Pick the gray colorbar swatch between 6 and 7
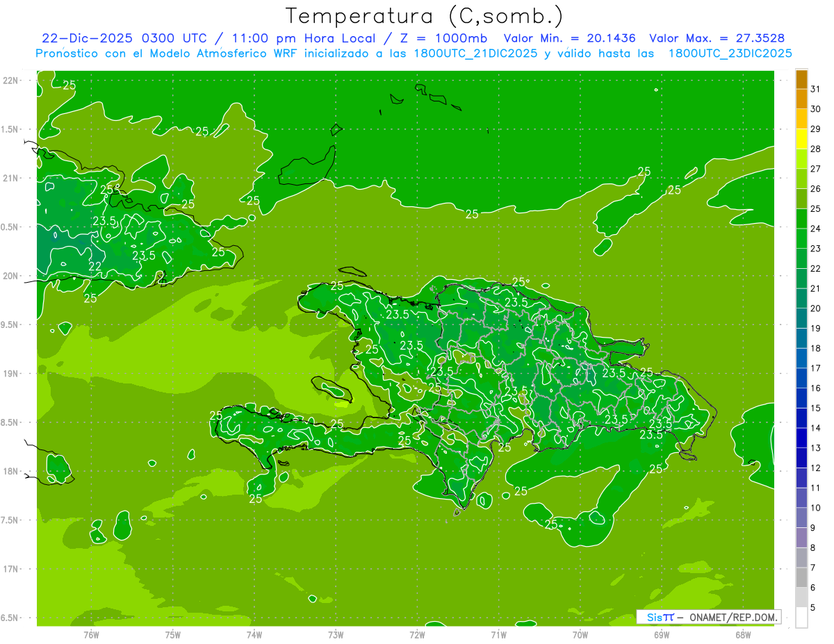 (801, 577)
